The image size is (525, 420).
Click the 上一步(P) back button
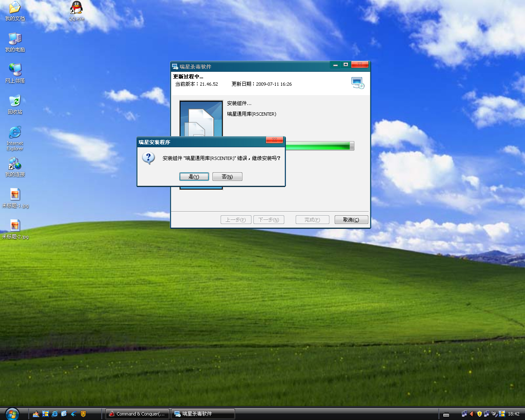click(x=236, y=220)
